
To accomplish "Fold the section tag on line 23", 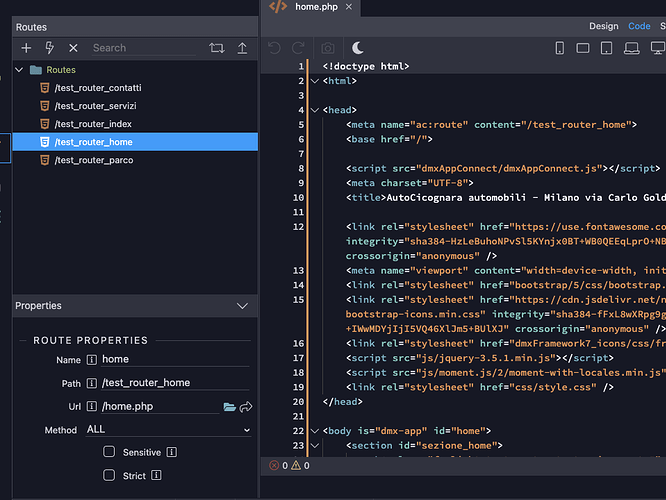I will 315,446.
